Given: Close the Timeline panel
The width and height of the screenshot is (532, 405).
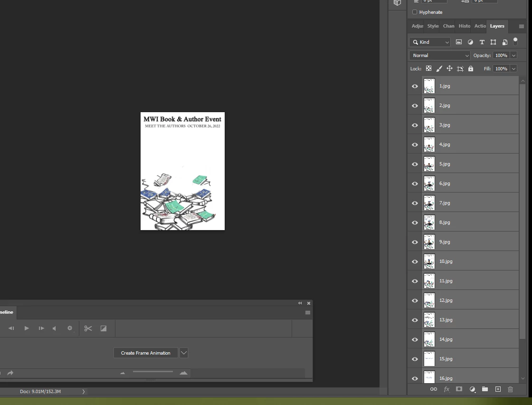Looking at the screenshot, I should (309, 303).
